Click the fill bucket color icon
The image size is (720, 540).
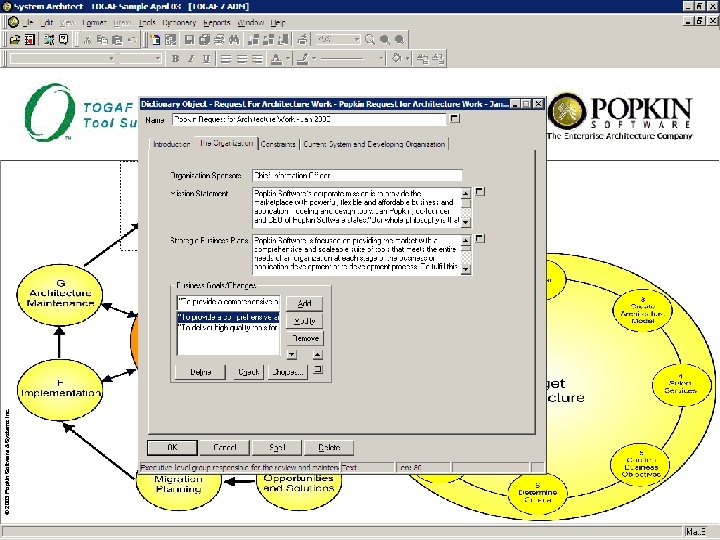click(x=396, y=58)
